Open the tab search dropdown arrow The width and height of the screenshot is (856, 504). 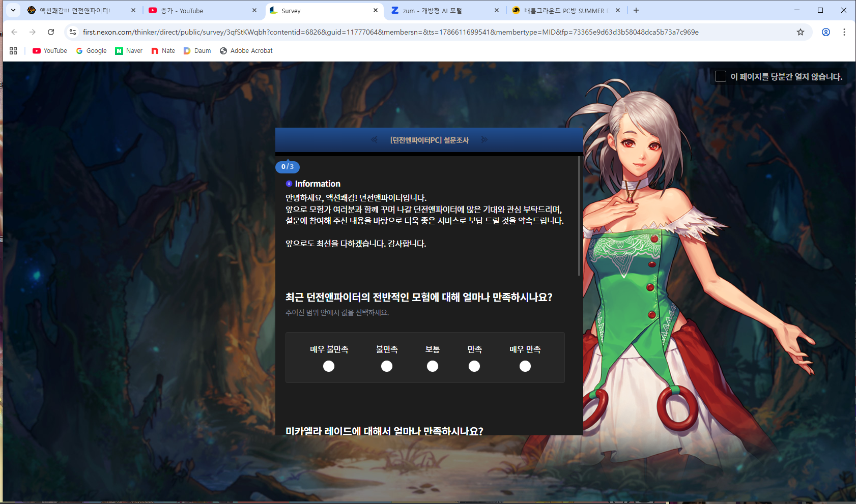13,10
